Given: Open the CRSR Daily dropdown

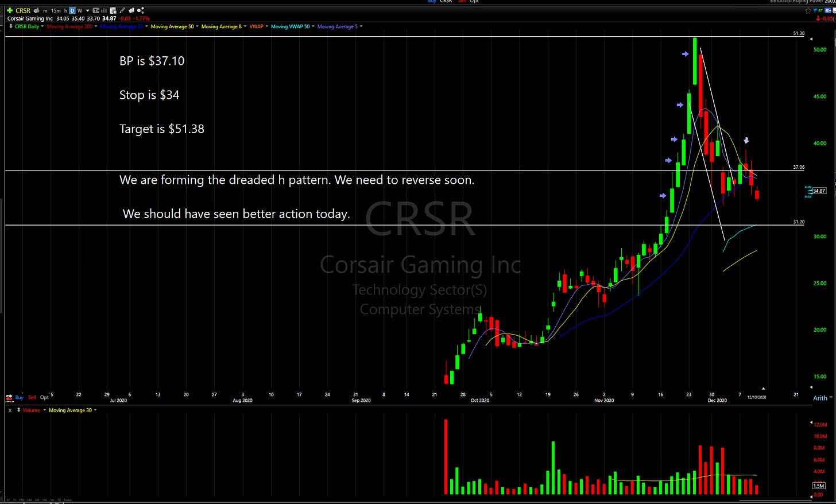Looking at the screenshot, I should tap(42, 26).
